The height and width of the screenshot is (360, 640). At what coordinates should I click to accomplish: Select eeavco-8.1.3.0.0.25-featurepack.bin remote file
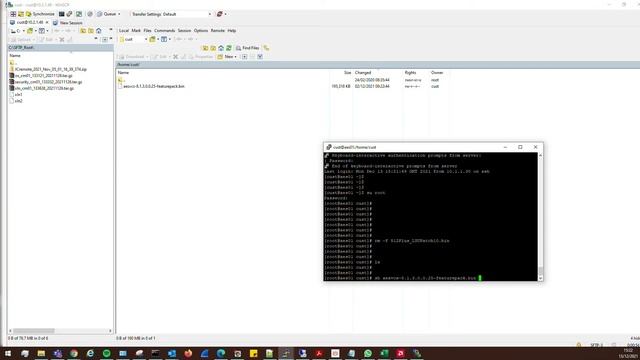(x=153, y=87)
